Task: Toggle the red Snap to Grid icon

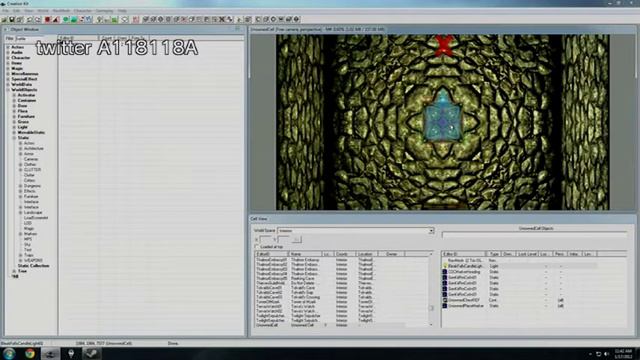Action: coord(48,19)
